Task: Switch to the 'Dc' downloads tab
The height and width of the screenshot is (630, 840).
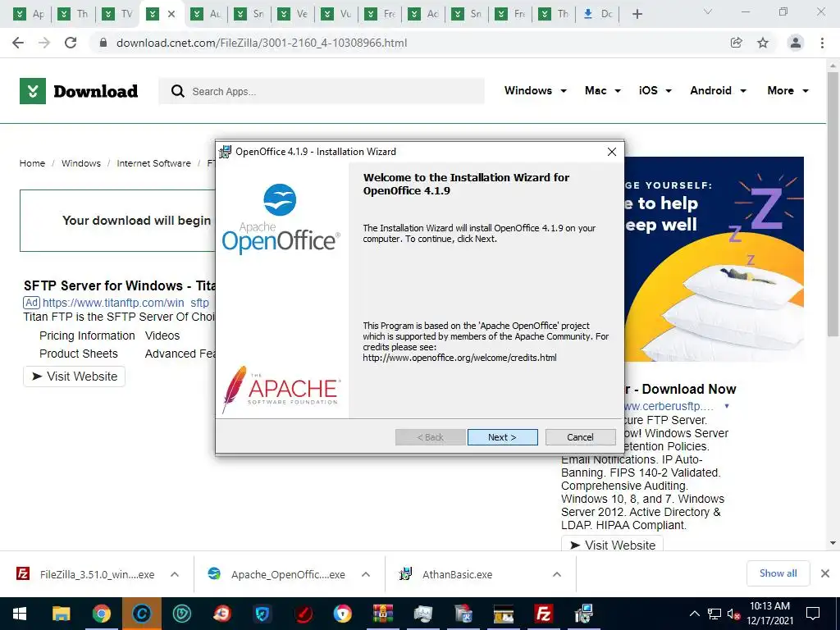Action: (597, 14)
